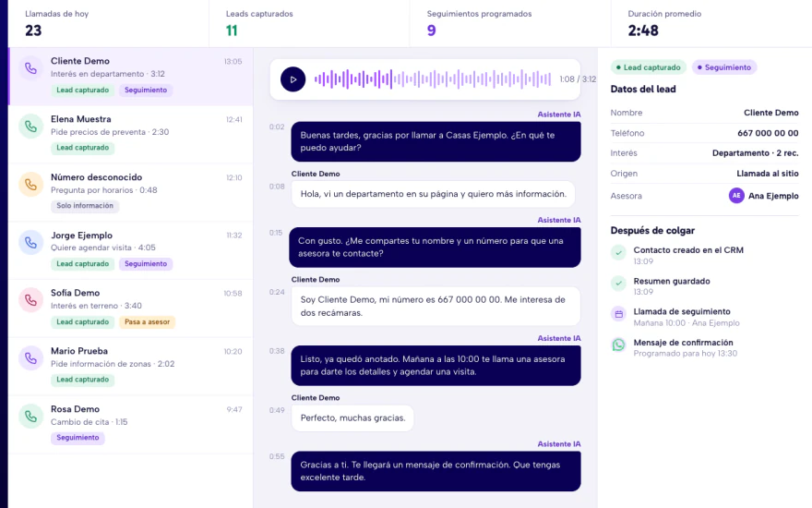812x508 pixels.
Task: Click the 0:38 transcript timestamp
Action: (x=277, y=351)
